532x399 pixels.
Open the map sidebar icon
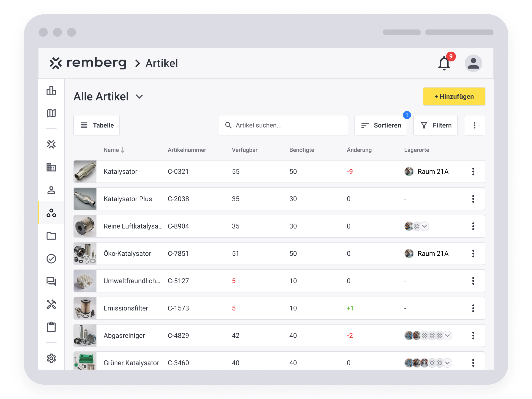pyautogui.click(x=51, y=113)
